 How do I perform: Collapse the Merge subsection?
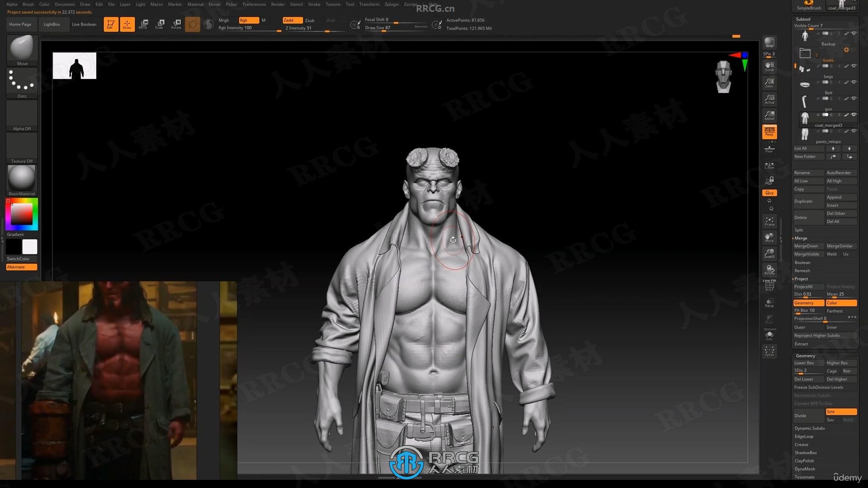(x=801, y=238)
